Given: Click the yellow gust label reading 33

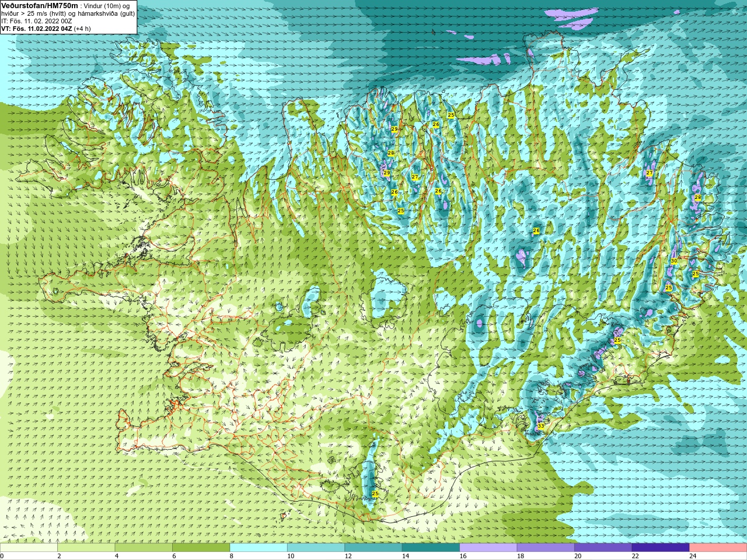Looking at the screenshot, I should pyautogui.click(x=541, y=426).
